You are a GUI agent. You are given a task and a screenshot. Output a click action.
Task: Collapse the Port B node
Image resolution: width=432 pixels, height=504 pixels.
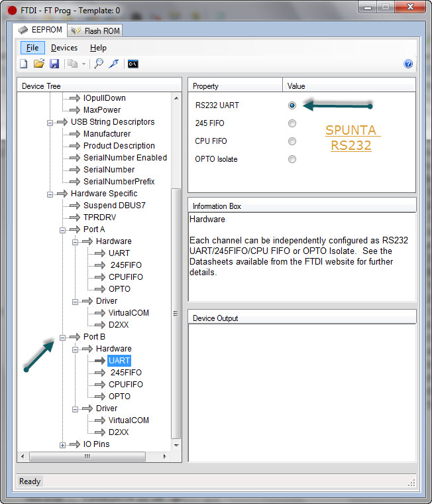click(x=62, y=338)
